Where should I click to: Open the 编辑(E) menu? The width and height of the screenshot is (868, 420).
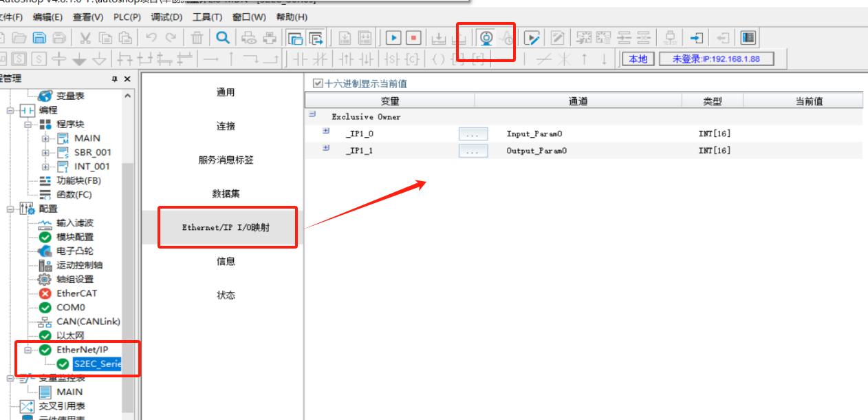(x=48, y=17)
